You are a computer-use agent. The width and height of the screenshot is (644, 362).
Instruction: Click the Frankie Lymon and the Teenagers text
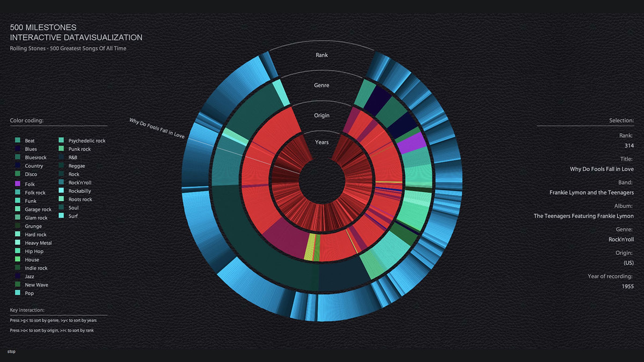[591, 193]
